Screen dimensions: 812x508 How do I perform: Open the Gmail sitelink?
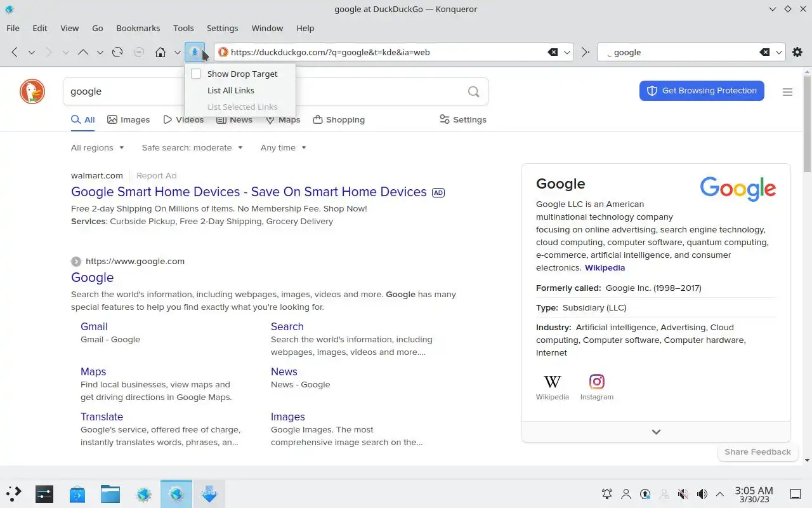click(x=94, y=326)
